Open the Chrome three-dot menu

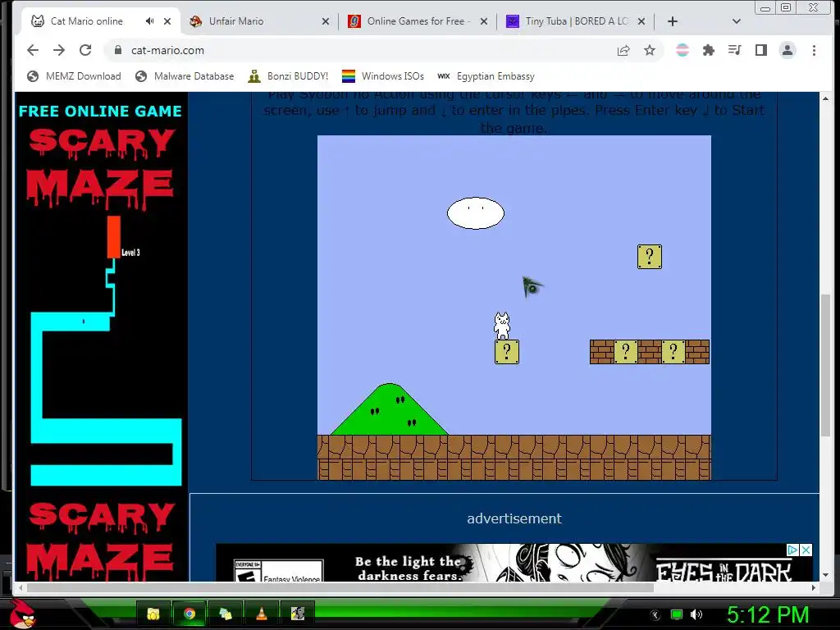[x=814, y=50]
